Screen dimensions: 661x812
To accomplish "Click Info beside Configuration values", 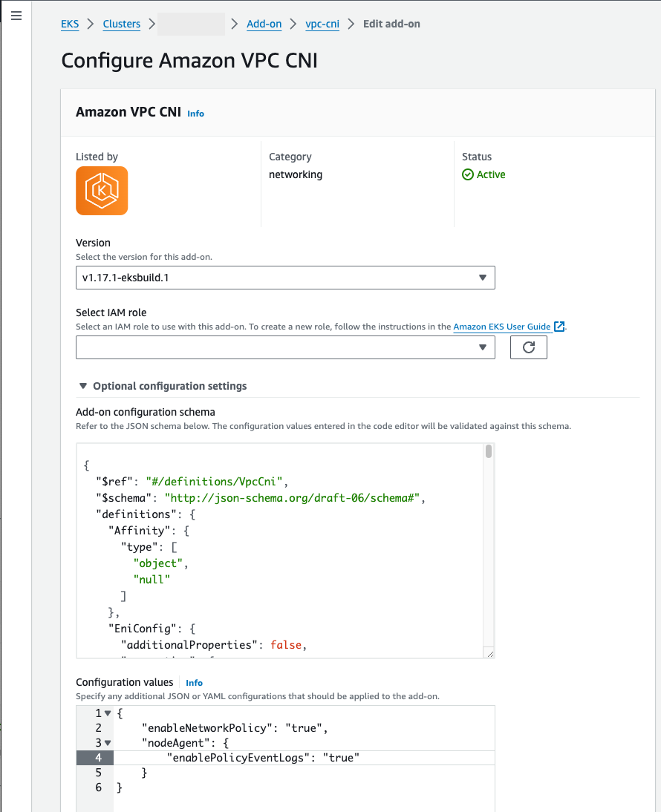I will click(x=194, y=682).
